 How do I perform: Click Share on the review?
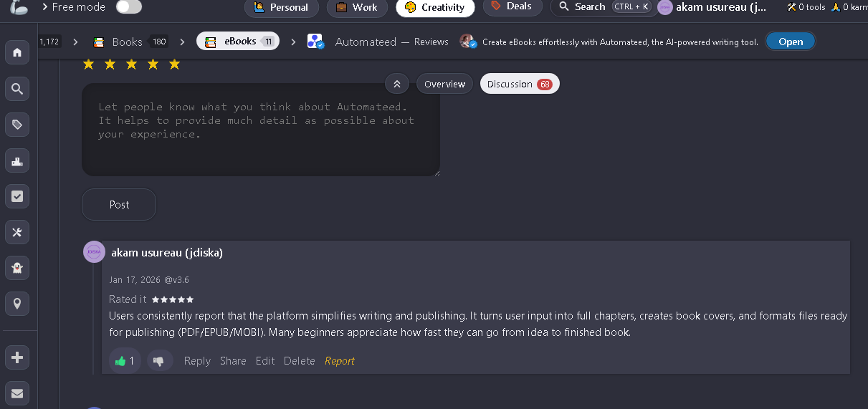click(x=233, y=361)
